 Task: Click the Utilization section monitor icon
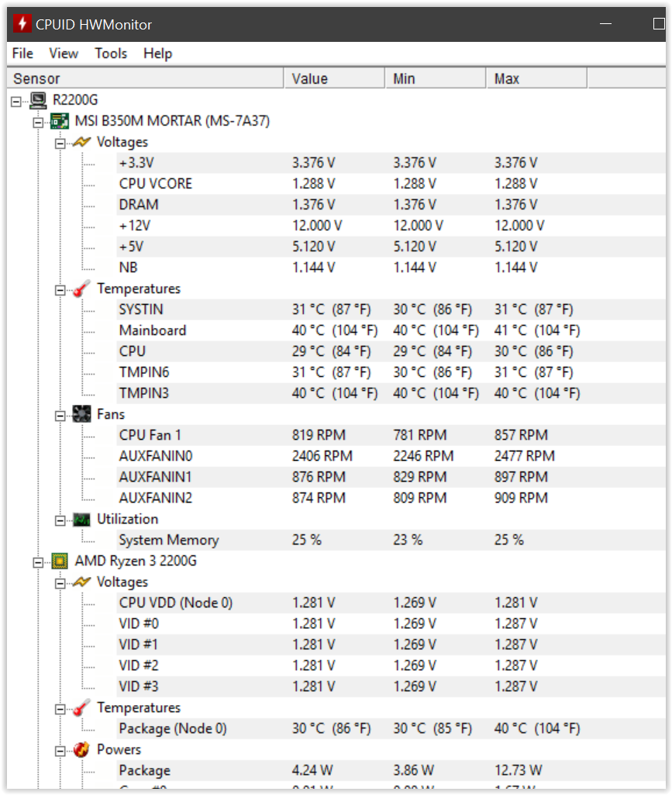pos(81,519)
